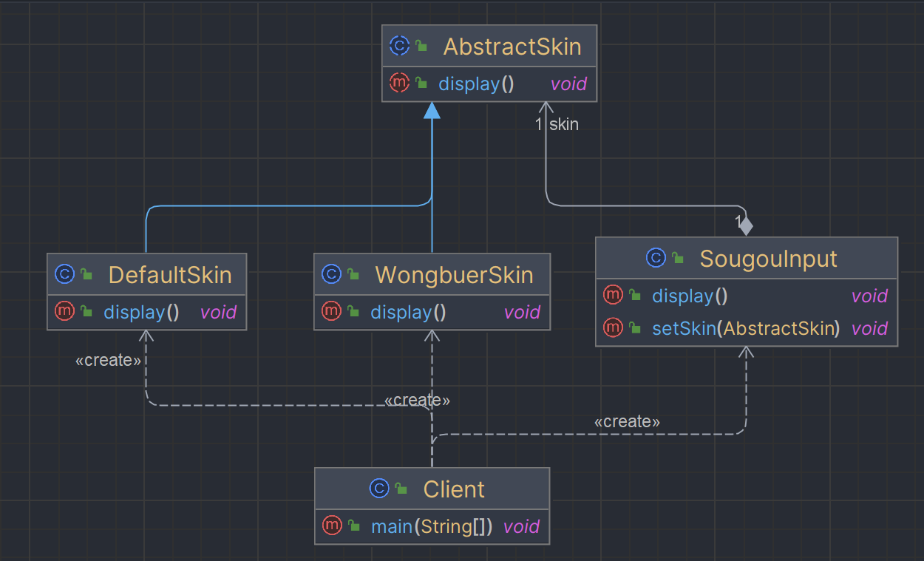This screenshot has height=561, width=924.
Task: Click the visibility icon on setSkin row
Action: (635, 328)
